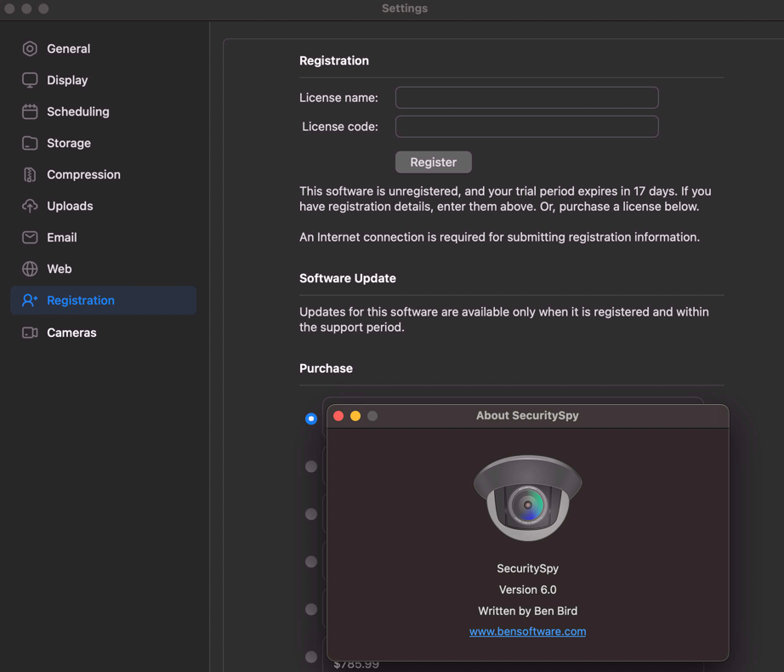Open the General settings section
The width and height of the screenshot is (784, 672).
(69, 48)
